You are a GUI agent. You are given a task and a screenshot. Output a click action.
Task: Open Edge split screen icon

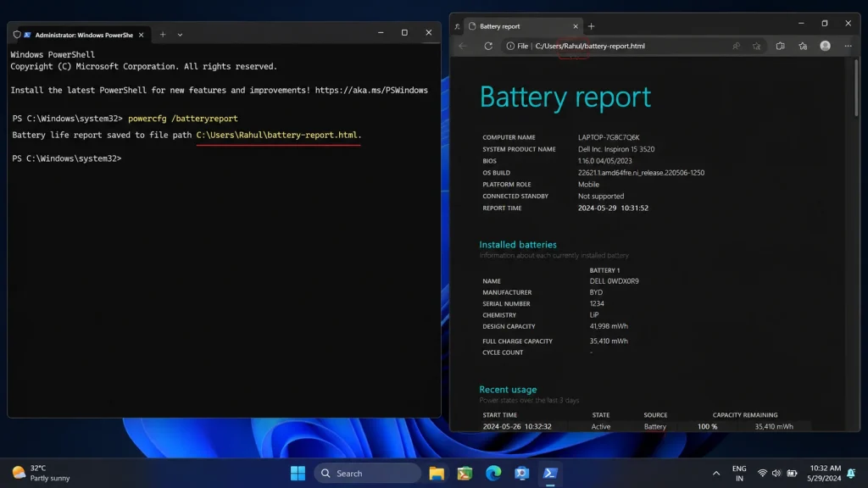780,46
